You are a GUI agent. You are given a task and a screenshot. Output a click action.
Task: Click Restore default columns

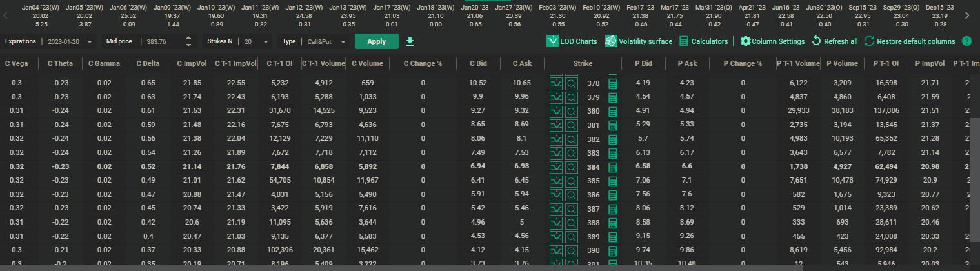pyautogui.click(x=910, y=41)
